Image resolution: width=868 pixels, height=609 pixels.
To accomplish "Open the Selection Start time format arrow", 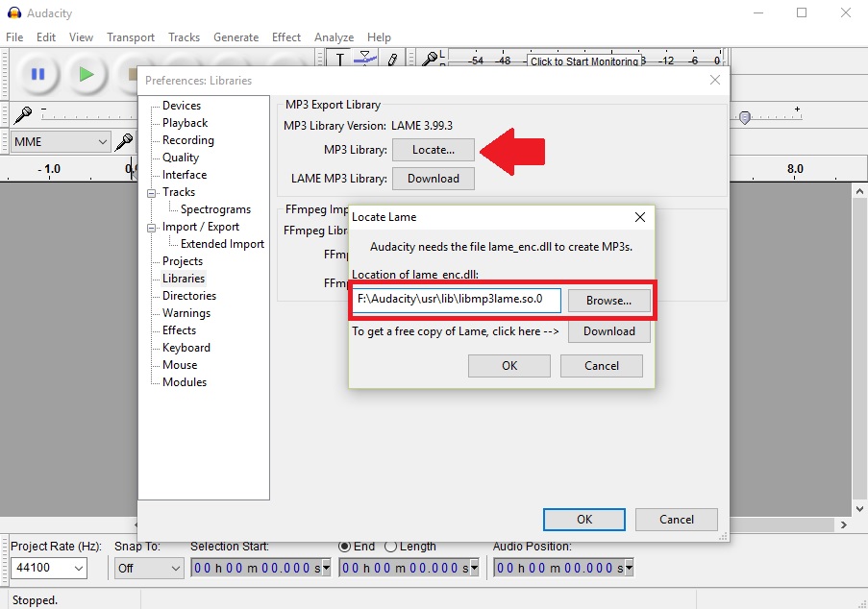I will [x=326, y=568].
